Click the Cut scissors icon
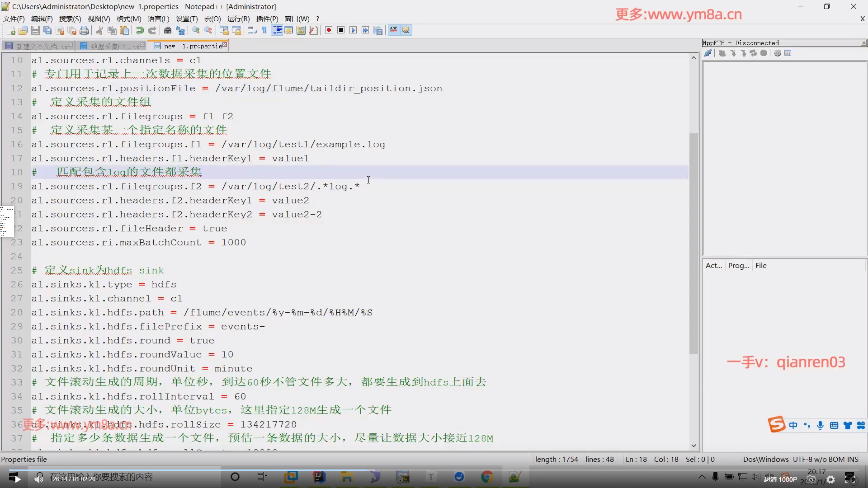 click(x=99, y=30)
